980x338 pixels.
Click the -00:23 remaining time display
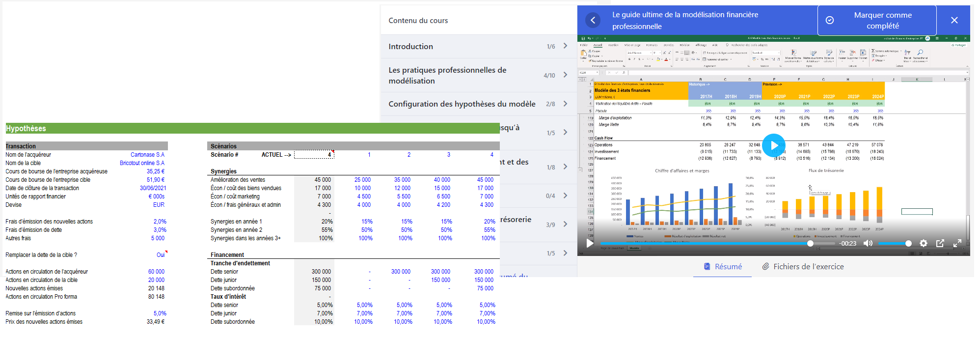click(847, 243)
